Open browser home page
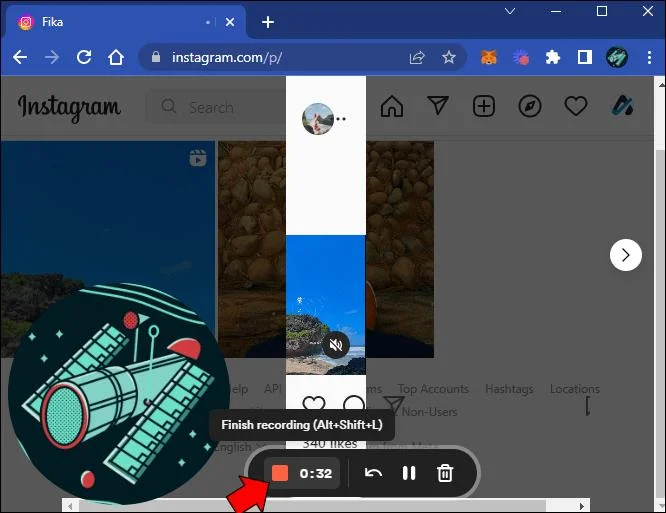Viewport: 666px width, 513px height. point(116,57)
